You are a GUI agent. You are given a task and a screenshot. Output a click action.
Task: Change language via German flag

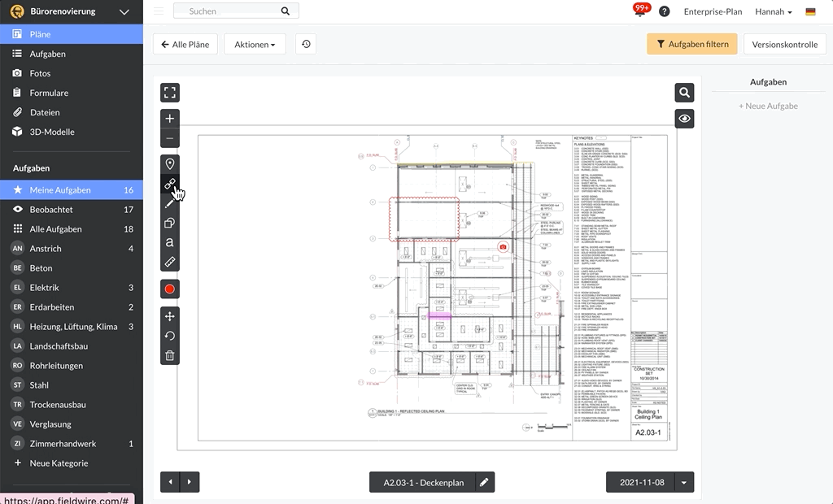tap(810, 11)
